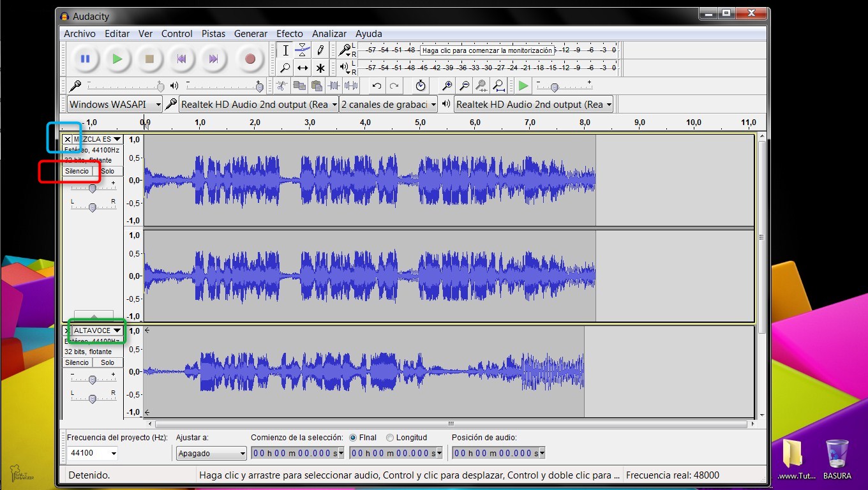Click the Pause transport button
868x490 pixels.
tap(85, 59)
